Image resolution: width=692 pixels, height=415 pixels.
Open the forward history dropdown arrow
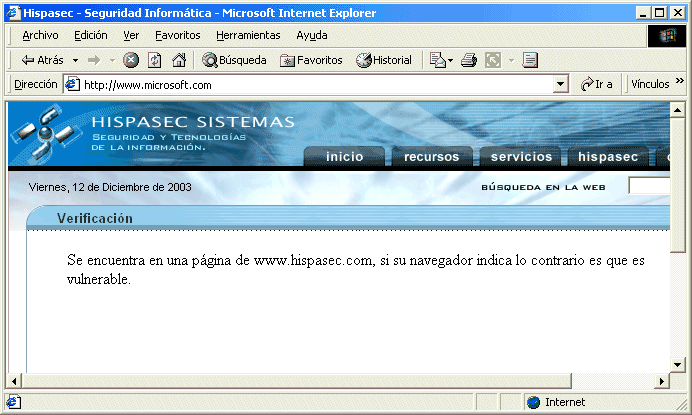112,60
